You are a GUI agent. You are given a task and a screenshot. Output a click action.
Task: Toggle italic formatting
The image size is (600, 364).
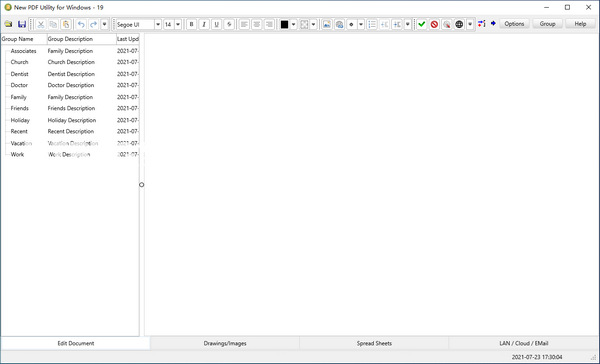tap(204, 24)
